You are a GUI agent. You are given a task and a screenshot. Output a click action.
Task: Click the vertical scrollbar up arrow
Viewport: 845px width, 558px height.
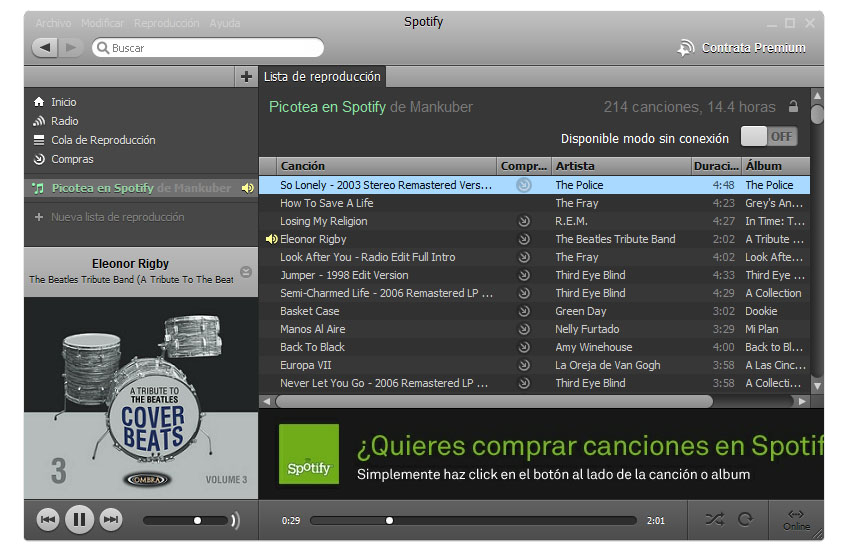tap(817, 96)
